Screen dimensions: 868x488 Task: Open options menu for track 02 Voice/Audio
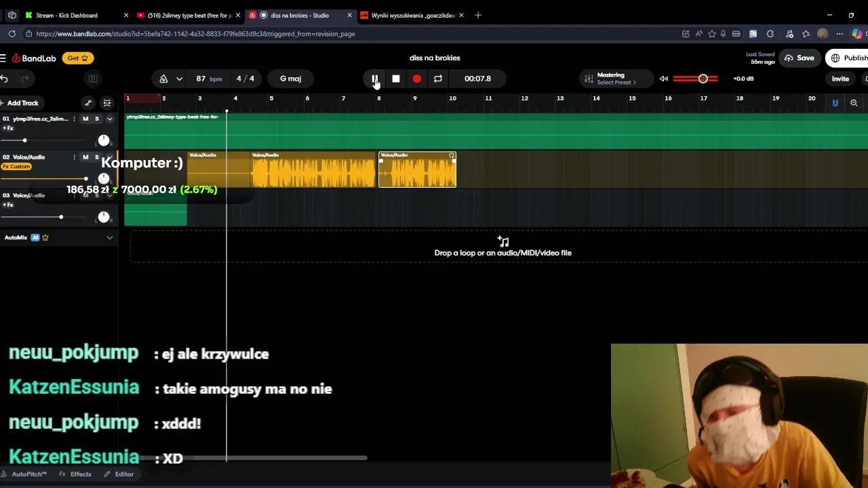pyautogui.click(x=74, y=157)
